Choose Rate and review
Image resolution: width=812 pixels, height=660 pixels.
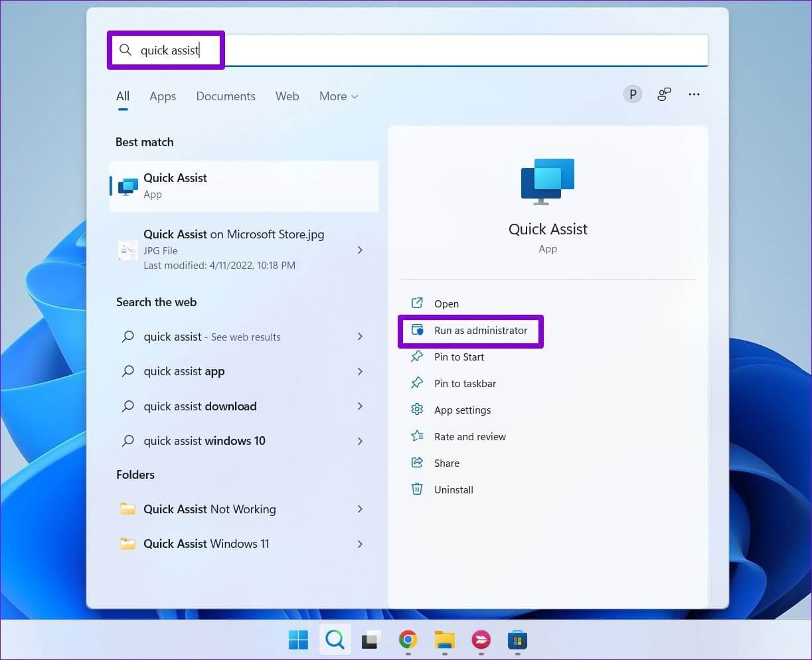point(470,436)
